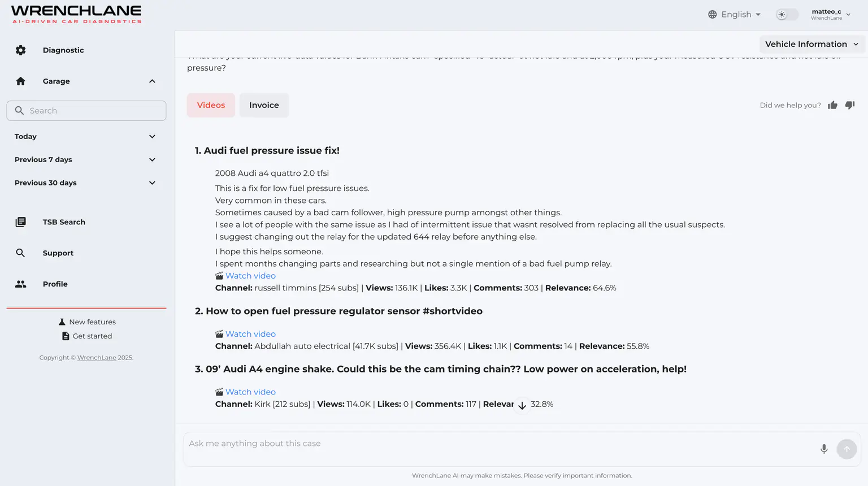Viewport: 868px width, 486px height.
Task: Click the Diagnostic gear icon
Action: pos(21,50)
